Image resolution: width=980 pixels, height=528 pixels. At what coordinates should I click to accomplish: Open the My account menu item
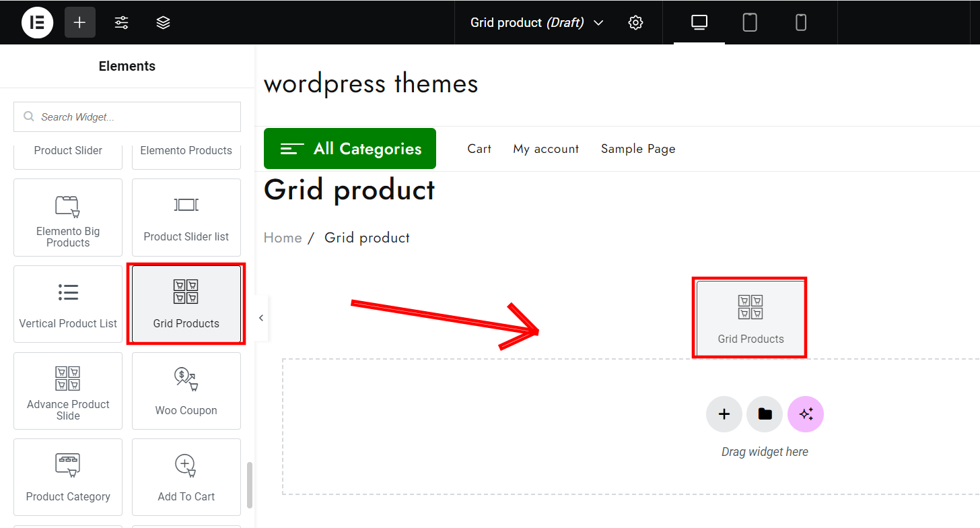(x=546, y=149)
